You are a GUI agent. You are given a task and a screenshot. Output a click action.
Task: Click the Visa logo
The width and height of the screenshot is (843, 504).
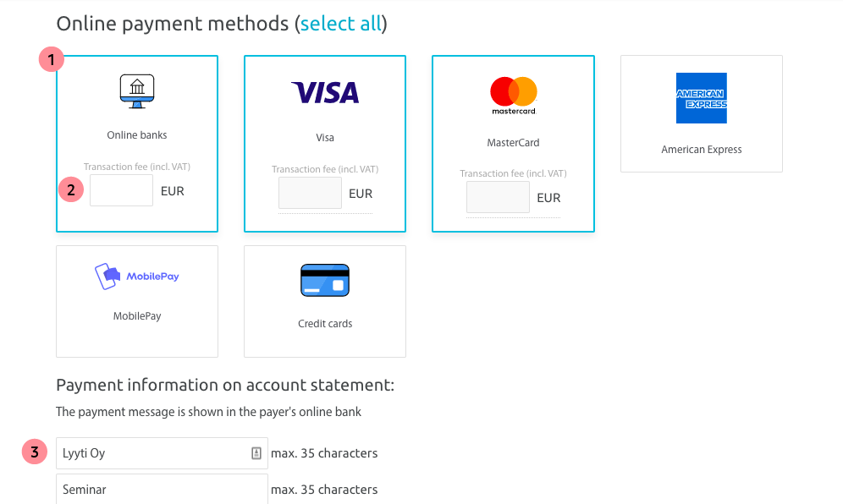click(325, 92)
